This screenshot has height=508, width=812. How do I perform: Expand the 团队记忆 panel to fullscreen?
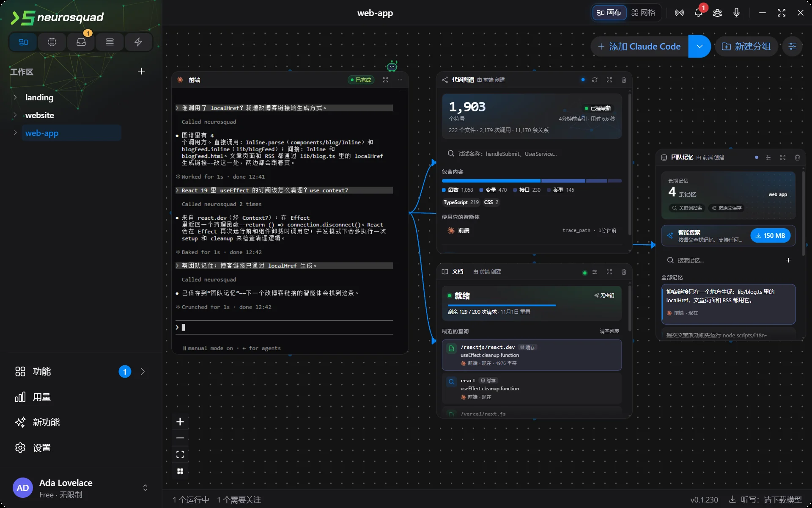pos(783,157)
